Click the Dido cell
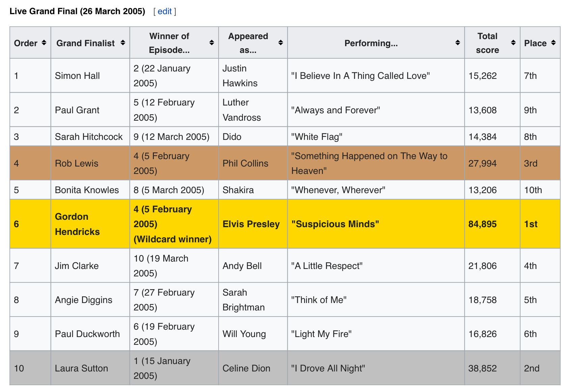 pyautogui.click(x=253, y=137)
